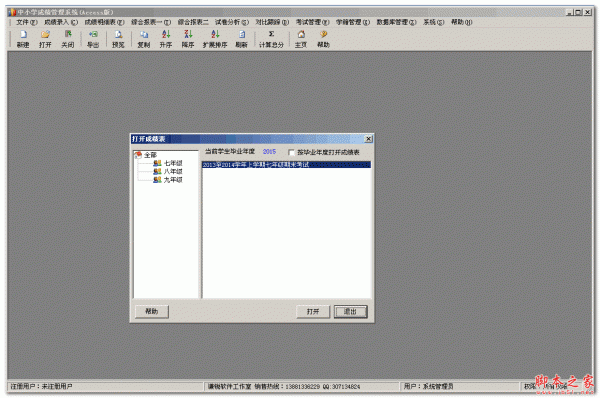Go to 主页 with the house icon
Image resolution: width=600 pixels, height=398 pixels.
(301, 35)
